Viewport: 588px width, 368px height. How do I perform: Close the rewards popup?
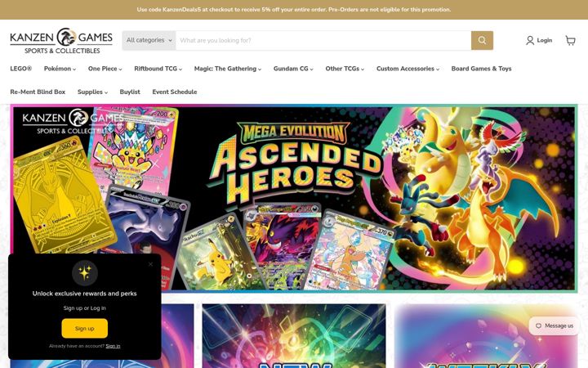[x=150, y=264]
